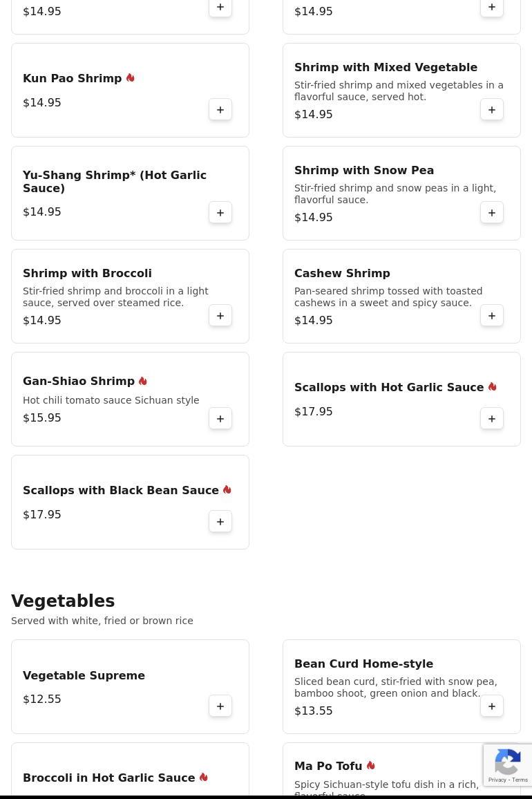
Task: Click the spicy flame icon beside Kun Pao Shrimp
Action: (x=131, y=77)
